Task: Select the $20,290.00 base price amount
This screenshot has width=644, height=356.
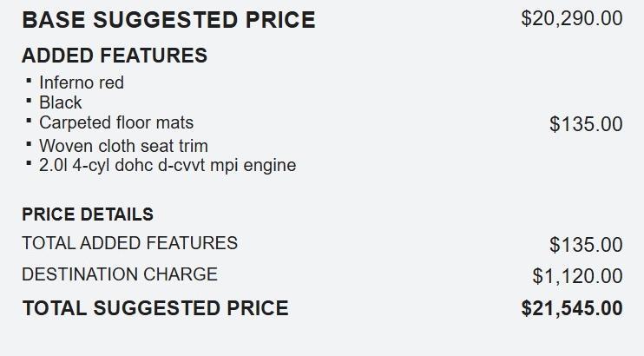Action: tap(571, 18)
